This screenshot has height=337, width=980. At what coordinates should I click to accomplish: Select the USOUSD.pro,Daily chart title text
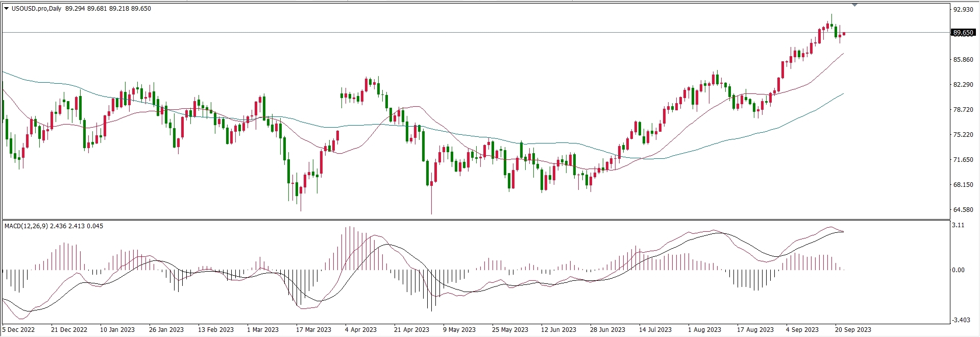36,9
